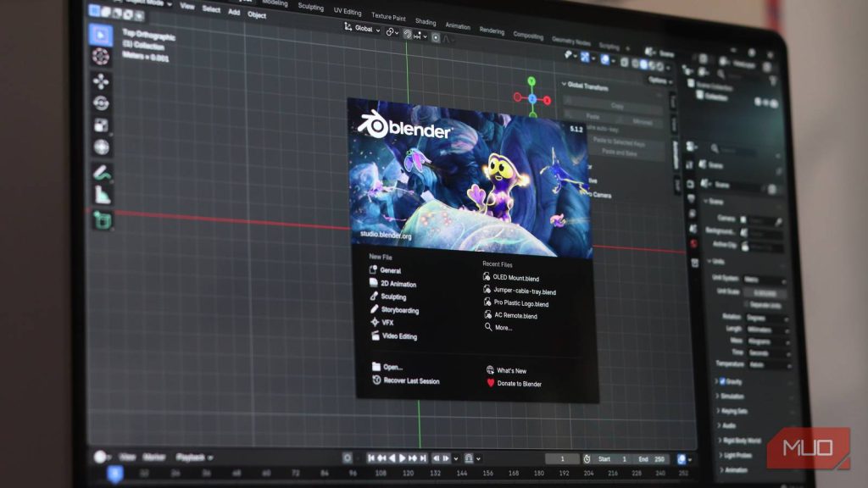Toggle the Separate Units checkbox
The width and height of the screenshot is (868, 488).
[748, 305]
